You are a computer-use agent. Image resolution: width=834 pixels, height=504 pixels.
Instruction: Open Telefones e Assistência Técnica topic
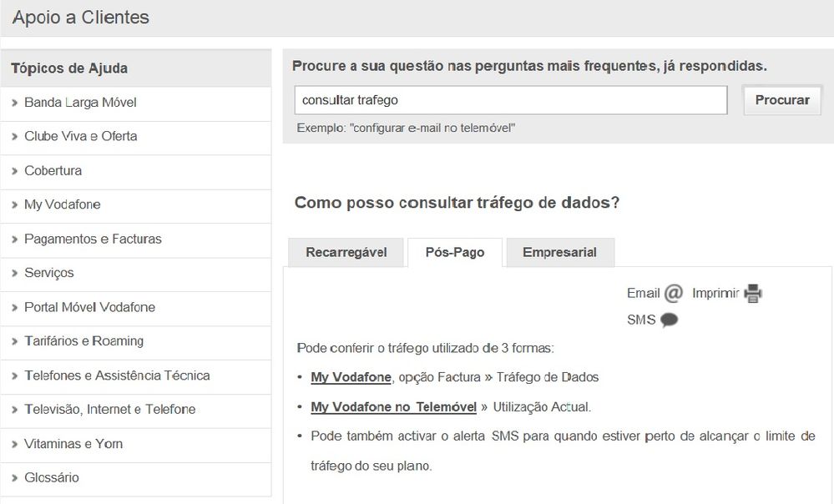click(x=117, y=375)
